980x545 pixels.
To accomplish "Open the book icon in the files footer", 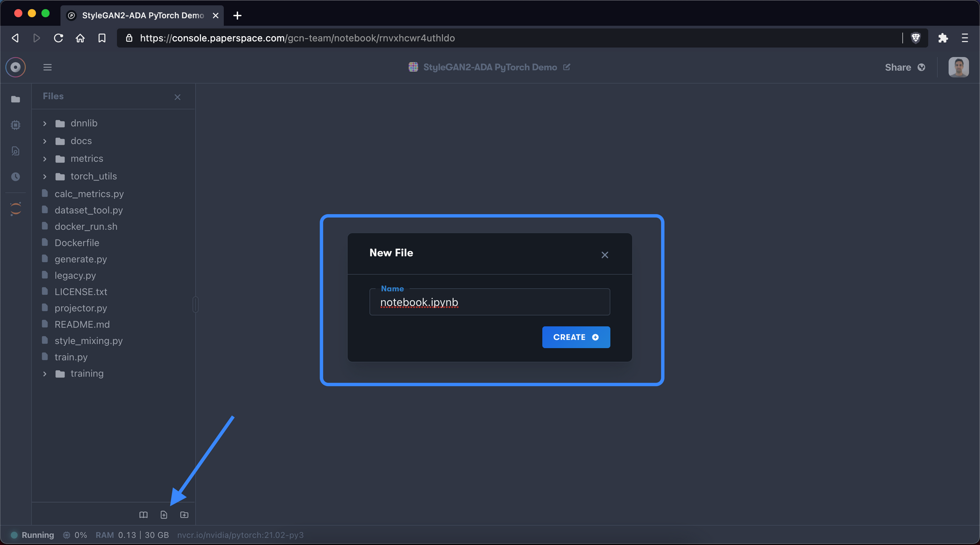I will tap(143, 515).
